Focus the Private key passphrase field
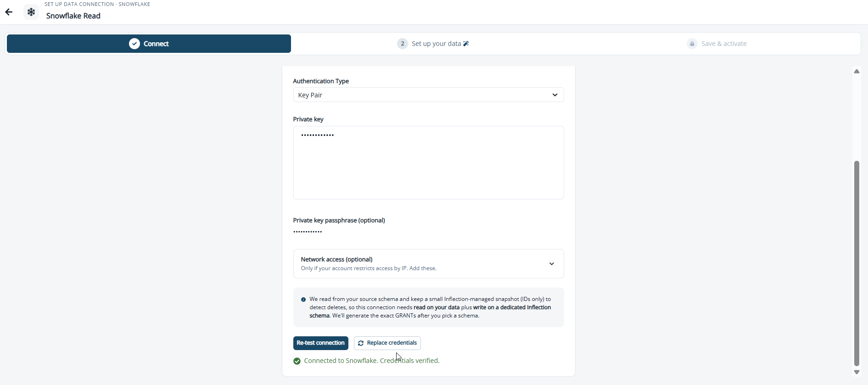 428,232
